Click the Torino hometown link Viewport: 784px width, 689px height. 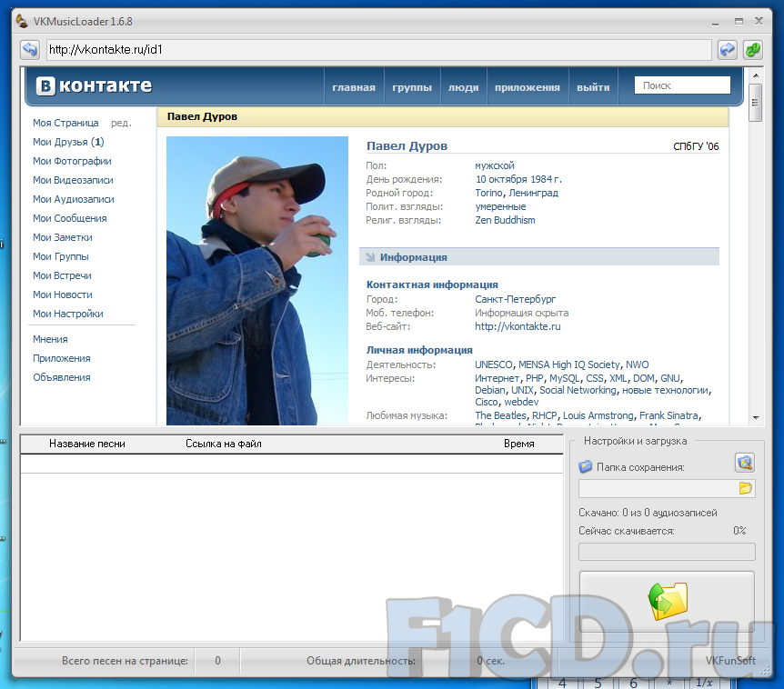click(488, 193)
